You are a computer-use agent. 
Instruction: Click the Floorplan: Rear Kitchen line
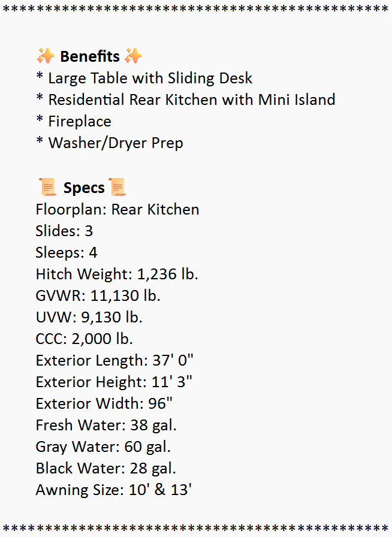117,209
